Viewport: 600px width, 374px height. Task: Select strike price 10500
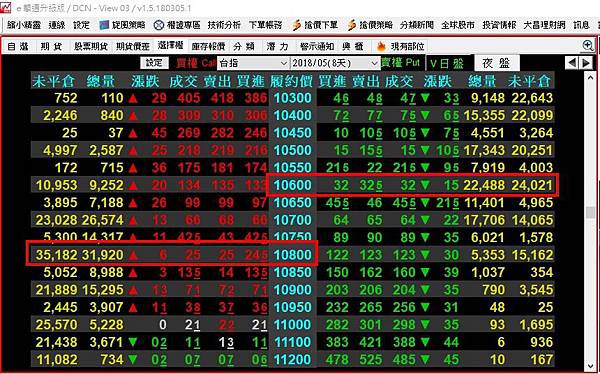click(293, 150)
